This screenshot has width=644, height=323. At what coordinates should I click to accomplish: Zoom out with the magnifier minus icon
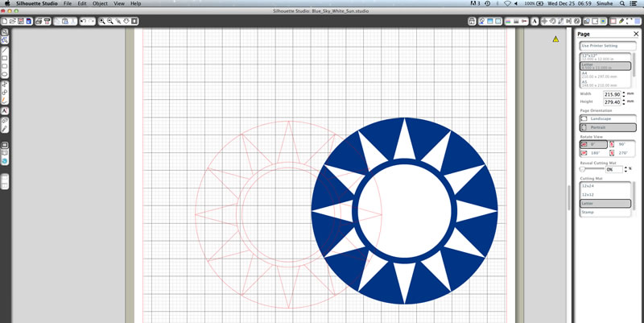tap(110, 22)
